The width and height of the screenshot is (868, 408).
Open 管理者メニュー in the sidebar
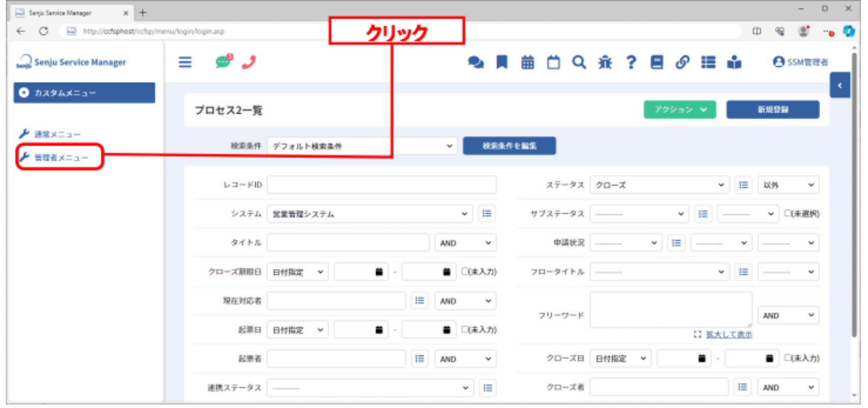click(x=60, y=157)
